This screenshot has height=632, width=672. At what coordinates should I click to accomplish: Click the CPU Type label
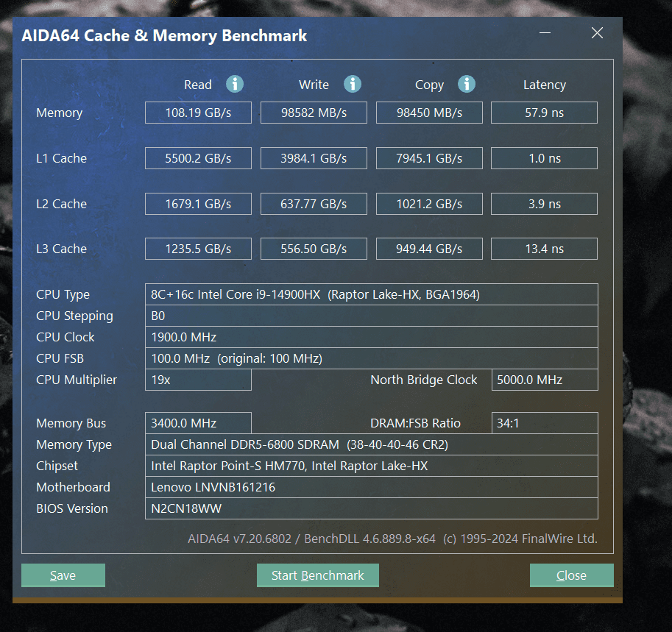[63, 295]
